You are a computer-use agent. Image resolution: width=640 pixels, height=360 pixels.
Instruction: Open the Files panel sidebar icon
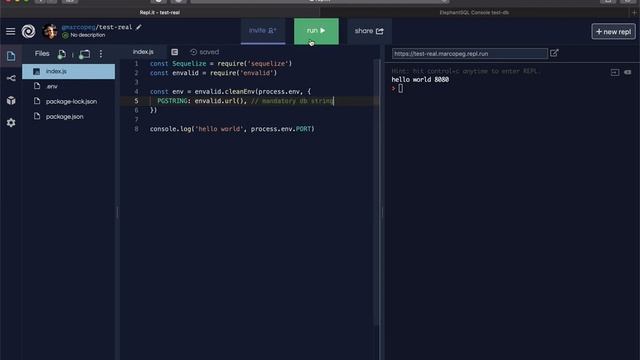11,56
